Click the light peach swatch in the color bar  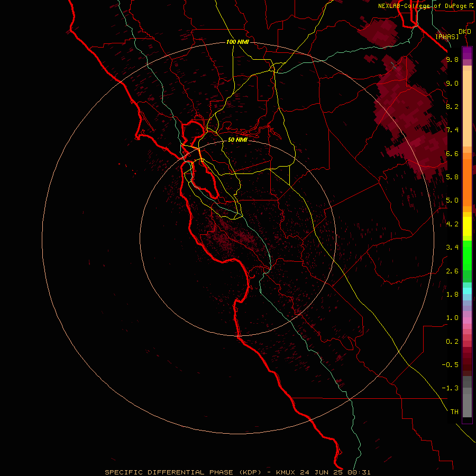pos(467,108)
